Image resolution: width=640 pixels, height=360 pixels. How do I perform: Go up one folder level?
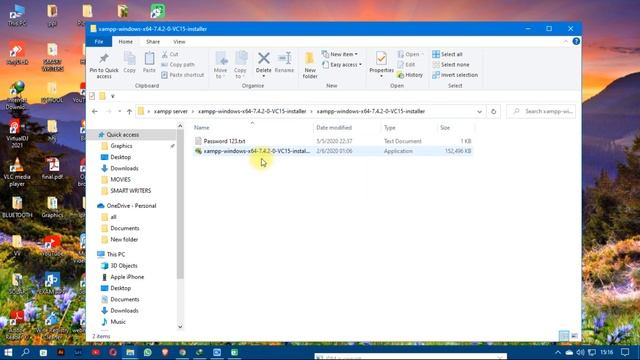pyautogui.click(x=129, y=111)
